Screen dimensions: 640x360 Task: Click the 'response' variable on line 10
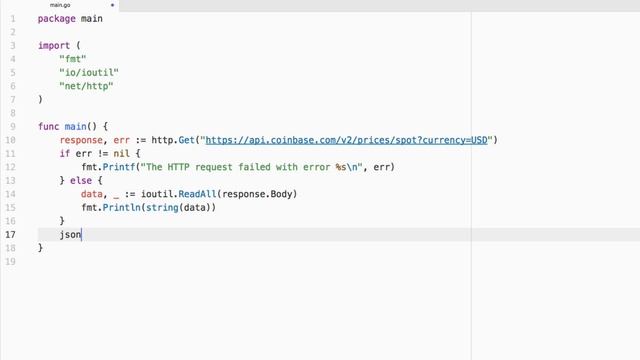click(x=81, y=140)
